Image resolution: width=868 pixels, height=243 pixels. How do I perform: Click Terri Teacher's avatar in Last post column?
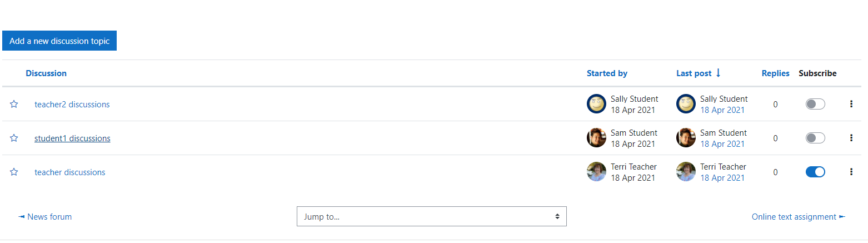(686, 172)
